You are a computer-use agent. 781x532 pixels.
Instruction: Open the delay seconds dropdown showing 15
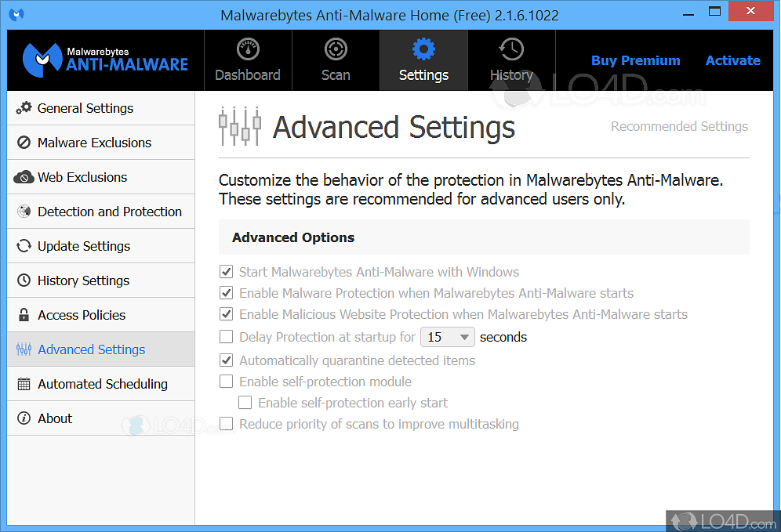pos(447,337)
